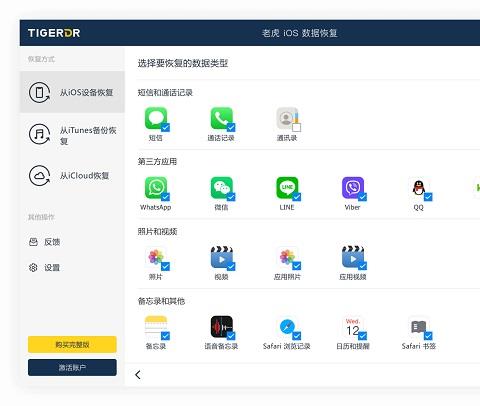Check the Contacts (通讯录) checkbox

coord(296,127)
